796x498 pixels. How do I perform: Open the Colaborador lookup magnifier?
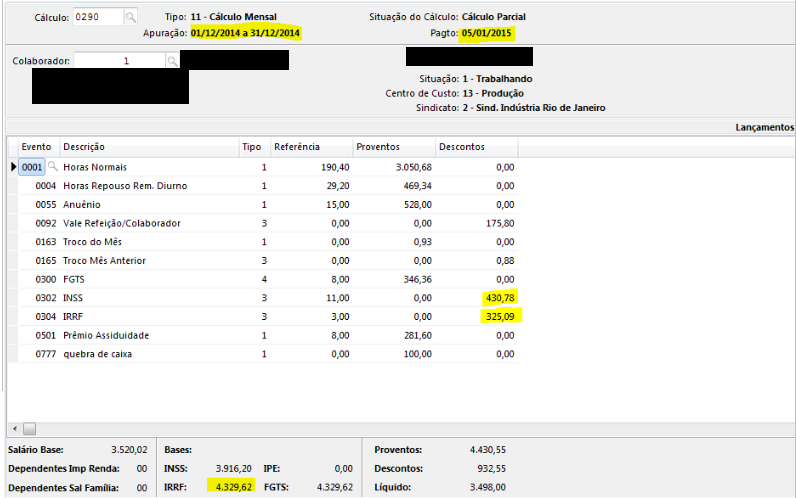point(172,62)
